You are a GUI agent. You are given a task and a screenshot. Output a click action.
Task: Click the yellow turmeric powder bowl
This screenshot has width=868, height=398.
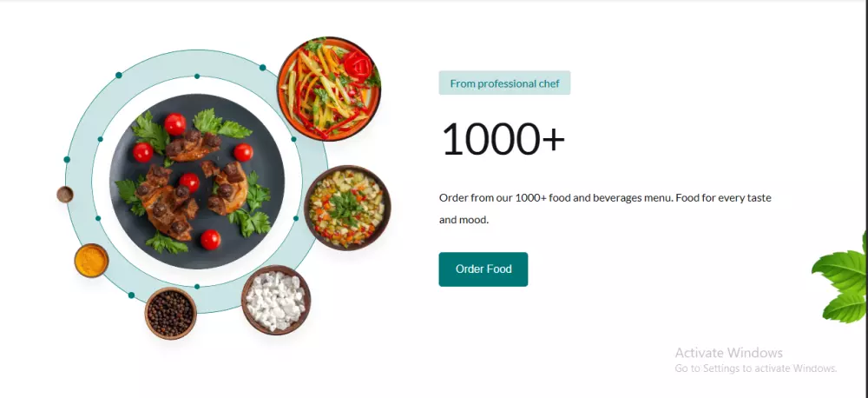[x=91, y=261]
